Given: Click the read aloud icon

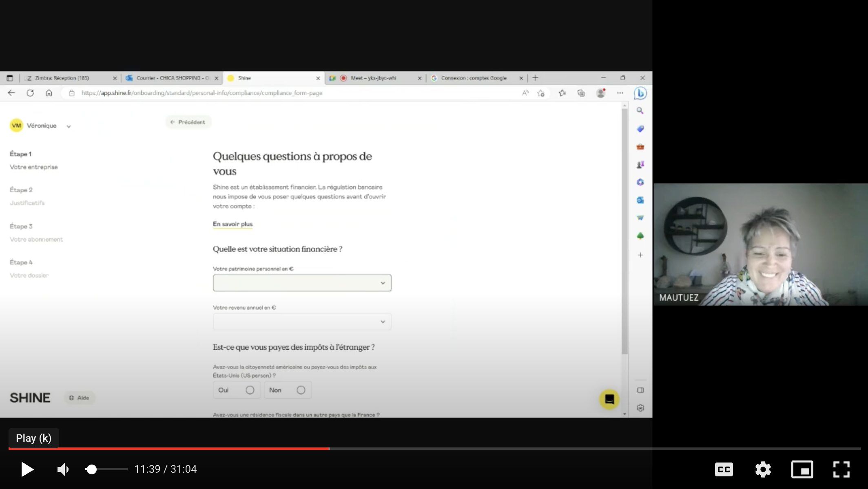Looking at the screenshot, I should click(525, 93).
